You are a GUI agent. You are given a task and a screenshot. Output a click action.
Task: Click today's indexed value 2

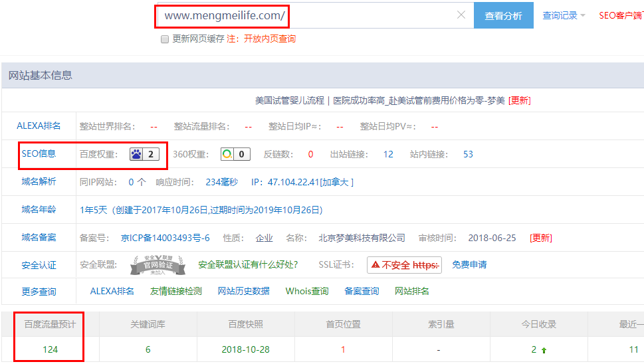point(534,349)
